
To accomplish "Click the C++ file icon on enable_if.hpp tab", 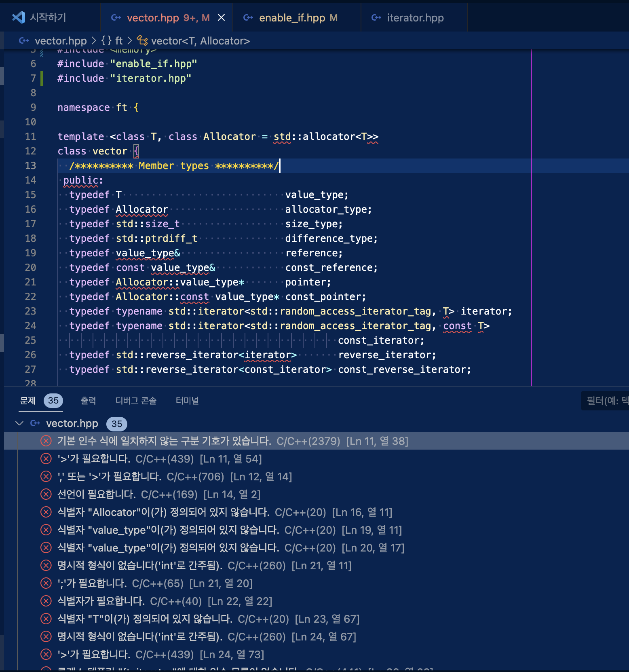I will pyautogui.click(x=248, y=17).
